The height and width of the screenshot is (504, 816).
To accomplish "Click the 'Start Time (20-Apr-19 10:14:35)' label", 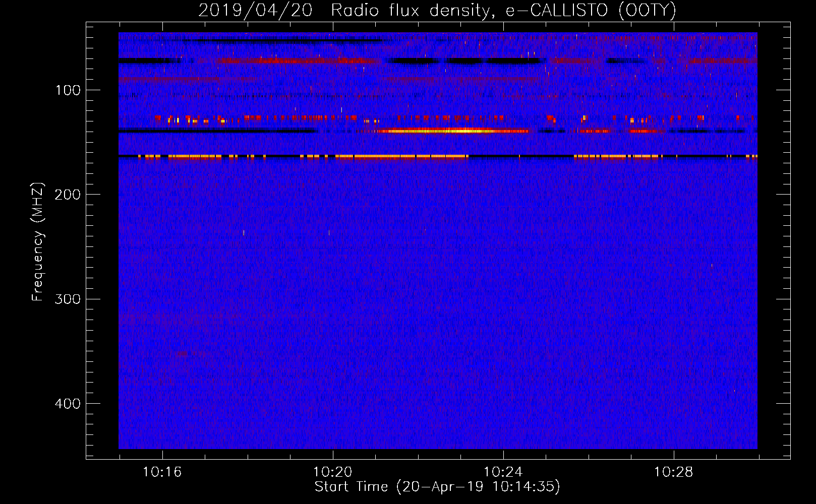I will pyautogui.click(x=437, y=487).
